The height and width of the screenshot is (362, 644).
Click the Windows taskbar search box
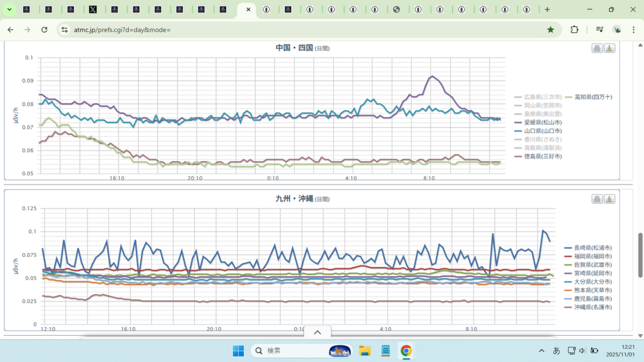(x=286, y=351)
